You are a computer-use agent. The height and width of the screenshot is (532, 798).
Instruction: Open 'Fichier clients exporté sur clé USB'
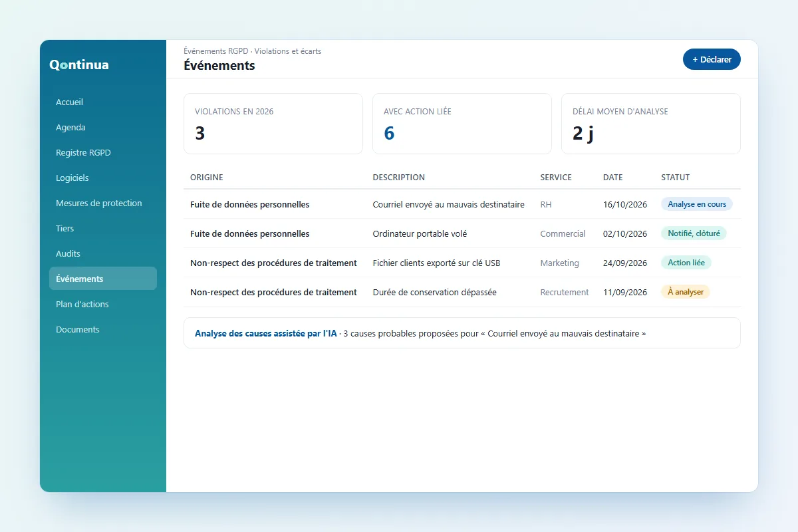pos(436,263)
